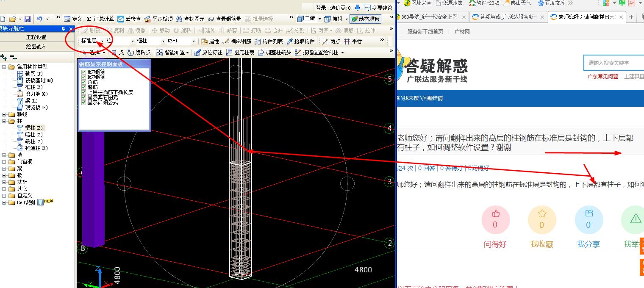Collapse the 柱 tree folder
Viewport: 644px width, 288px height.
pyautogui.click(x=4, y=121)
